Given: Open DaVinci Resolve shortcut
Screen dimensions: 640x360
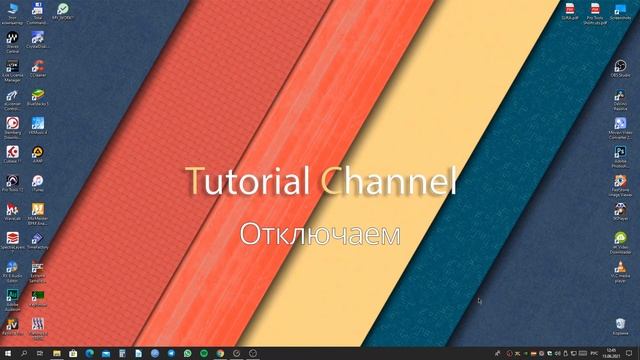Looking at the screenshot, I should [620, 99].
